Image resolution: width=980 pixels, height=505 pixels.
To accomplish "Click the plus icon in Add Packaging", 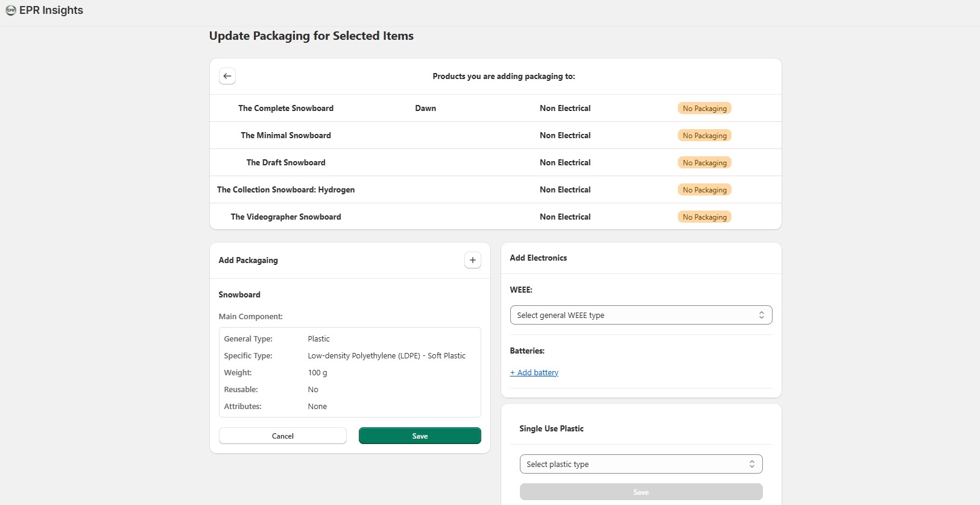I will coord(473,260).
